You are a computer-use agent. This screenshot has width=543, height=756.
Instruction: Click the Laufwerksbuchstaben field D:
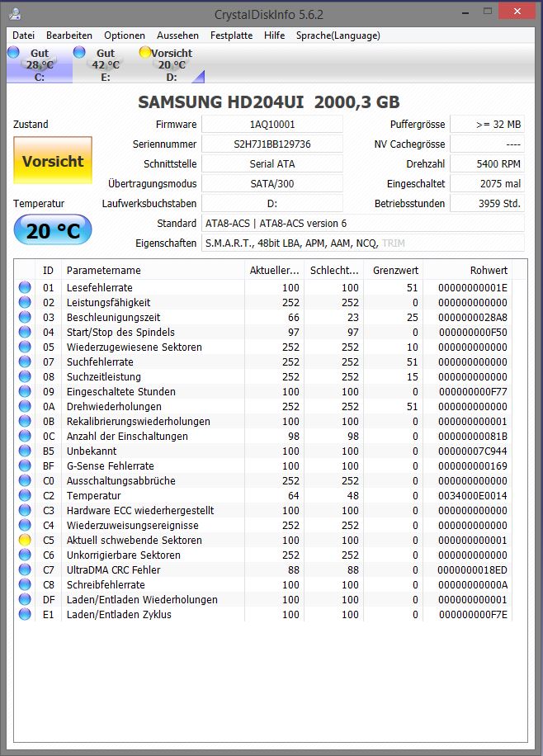[x=272, y=203]
